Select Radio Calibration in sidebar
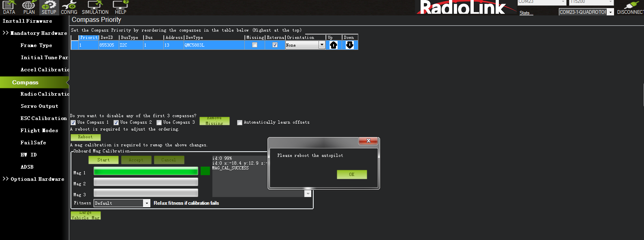 click(x=45, y=94)
